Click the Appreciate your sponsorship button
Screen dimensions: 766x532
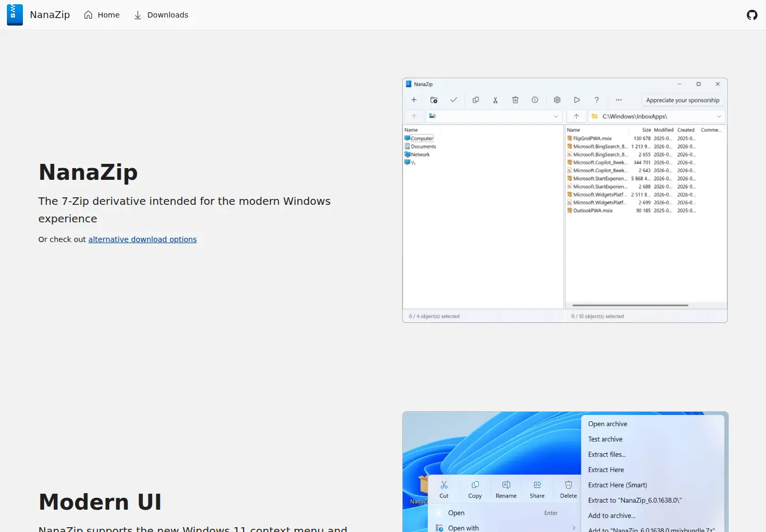pyautogui.click(x=682, y=100)
